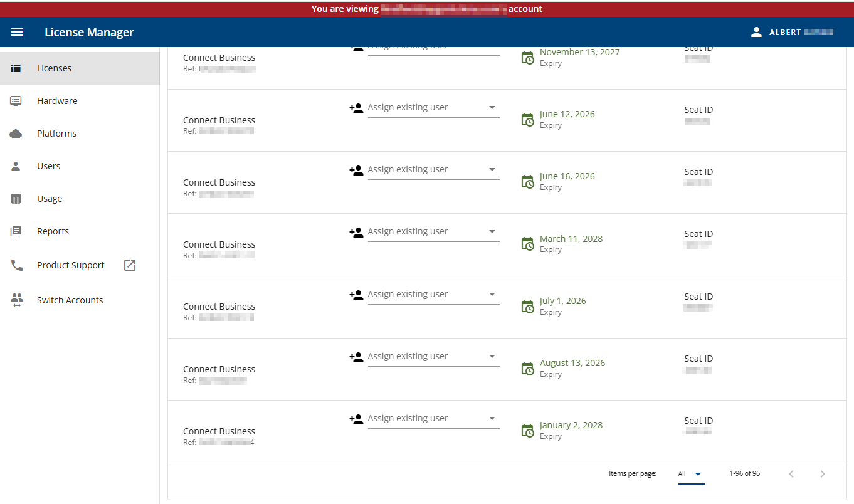Click the Usage sidebar icon
854x504 pixels.
click(x=16, y=199)
